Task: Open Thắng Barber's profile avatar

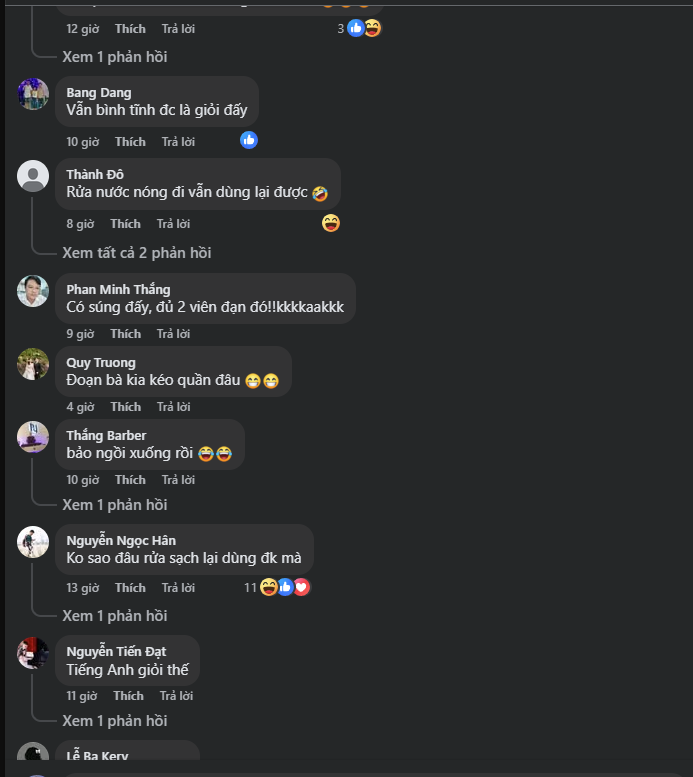Action: tap(33, 437)
